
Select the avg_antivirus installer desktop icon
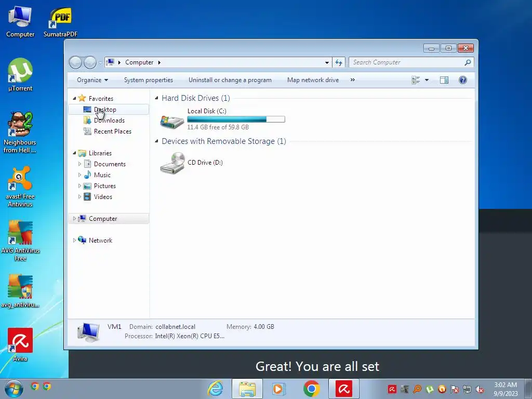click(x=20, y=291)
